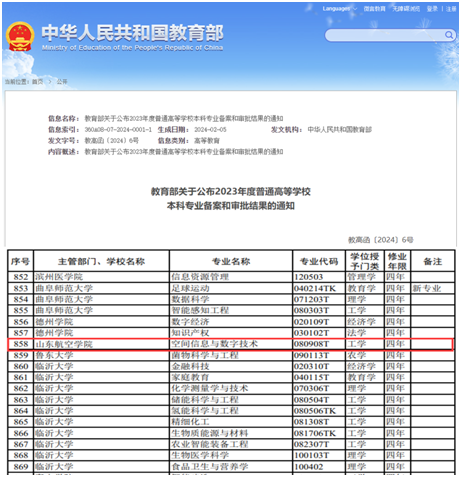
Task: Click the 专业代码 column header
Action: click(319, 261)
